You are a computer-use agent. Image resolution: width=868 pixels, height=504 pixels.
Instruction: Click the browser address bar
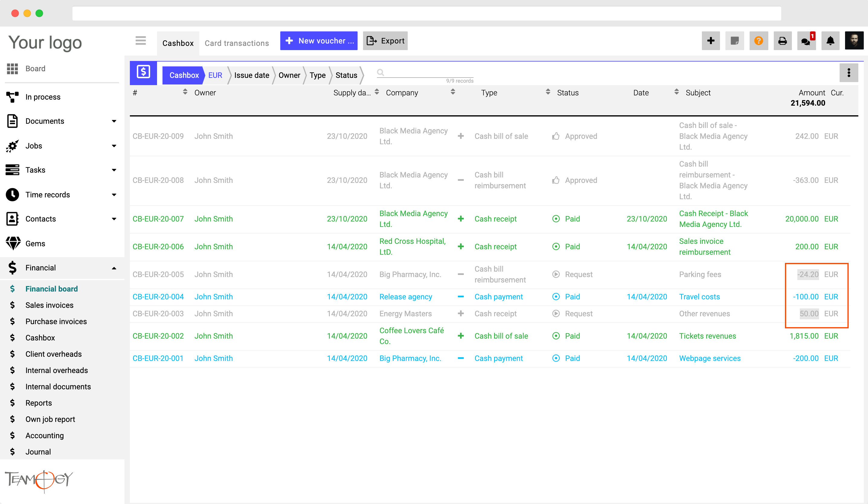click(x=426, y=13)
